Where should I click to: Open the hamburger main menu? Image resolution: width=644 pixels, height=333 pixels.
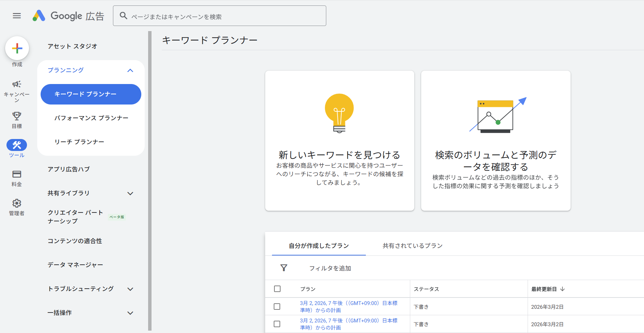coord(17,16)
